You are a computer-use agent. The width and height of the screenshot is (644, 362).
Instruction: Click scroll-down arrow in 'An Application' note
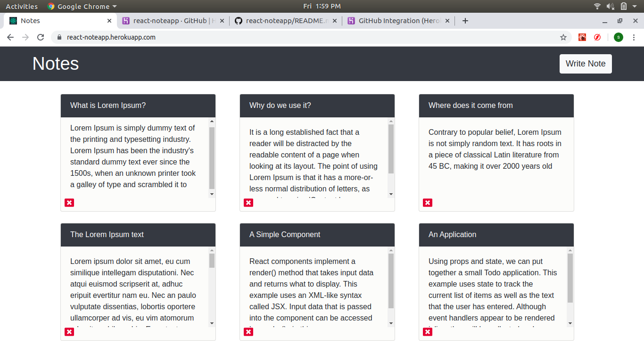[570, 323]
